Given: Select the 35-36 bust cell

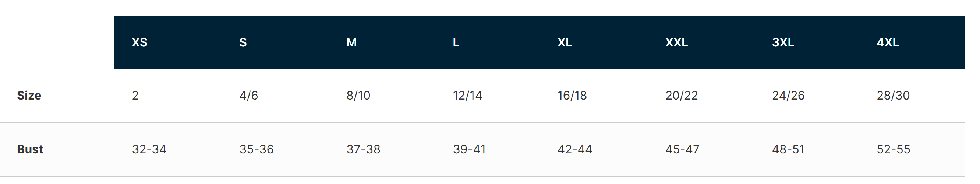Looking at the screenshot, I should 257,149.
